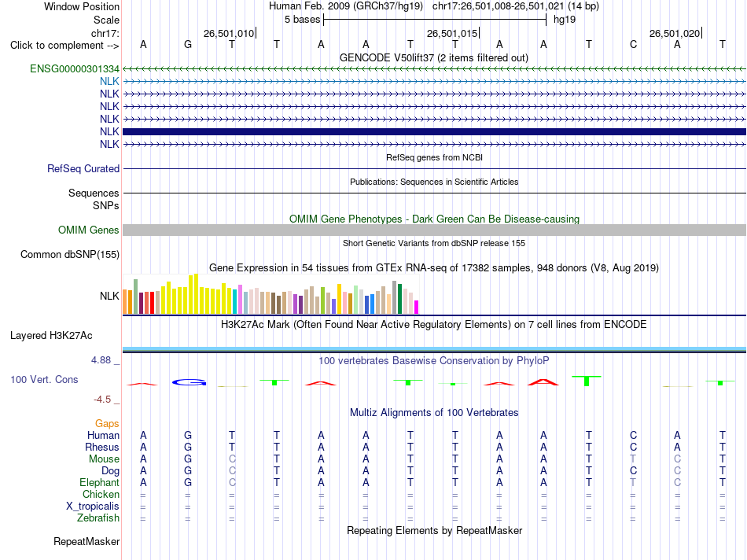
Task: Click the dark green bar in GTEx chart
Action: [399, 299]
